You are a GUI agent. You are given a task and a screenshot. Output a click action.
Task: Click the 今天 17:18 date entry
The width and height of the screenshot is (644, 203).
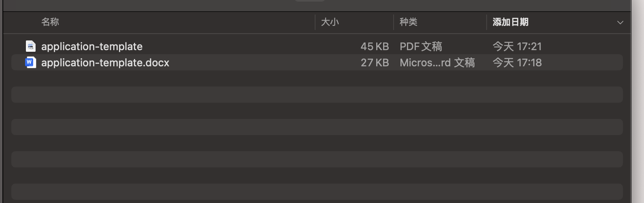517,63
